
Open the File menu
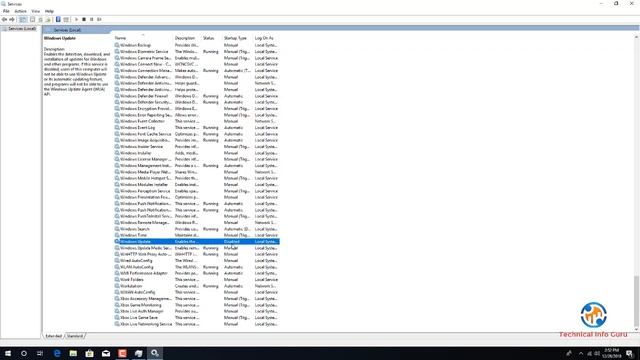click(x=6, y=11)
